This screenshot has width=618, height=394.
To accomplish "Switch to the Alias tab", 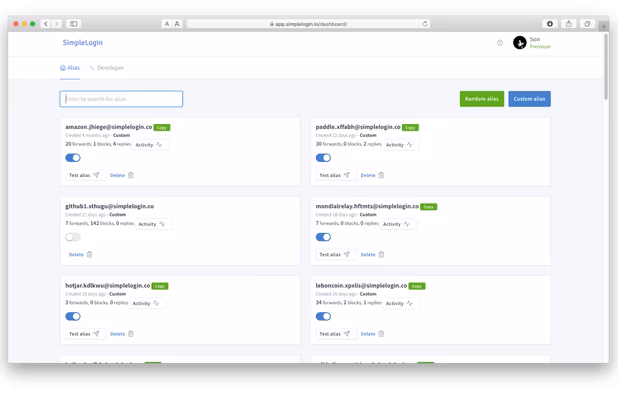I will coord(70,68).
